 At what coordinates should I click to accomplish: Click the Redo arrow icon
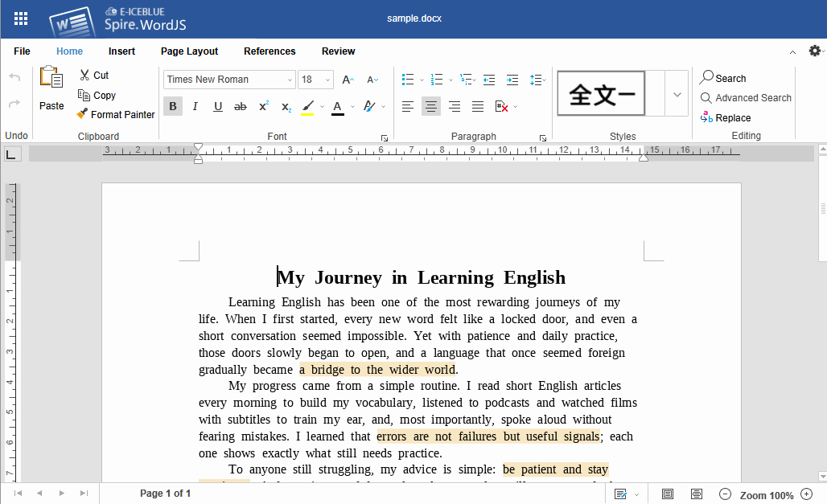pos(14,104)
